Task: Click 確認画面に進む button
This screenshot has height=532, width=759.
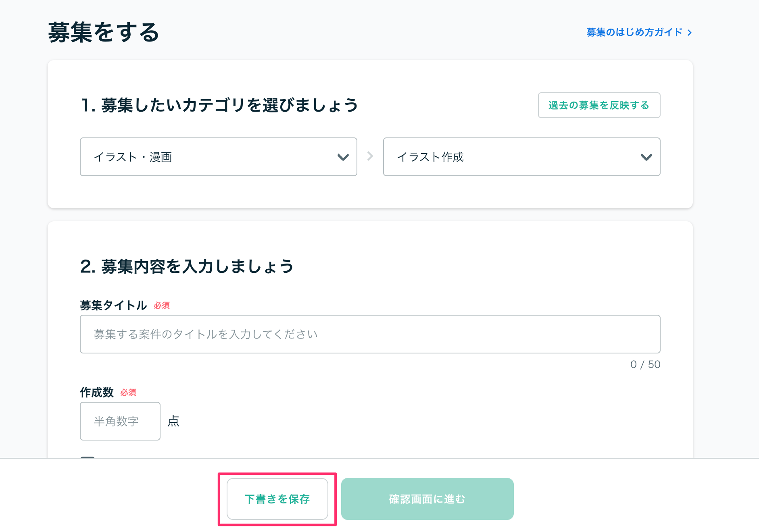Action: [427, 499]
